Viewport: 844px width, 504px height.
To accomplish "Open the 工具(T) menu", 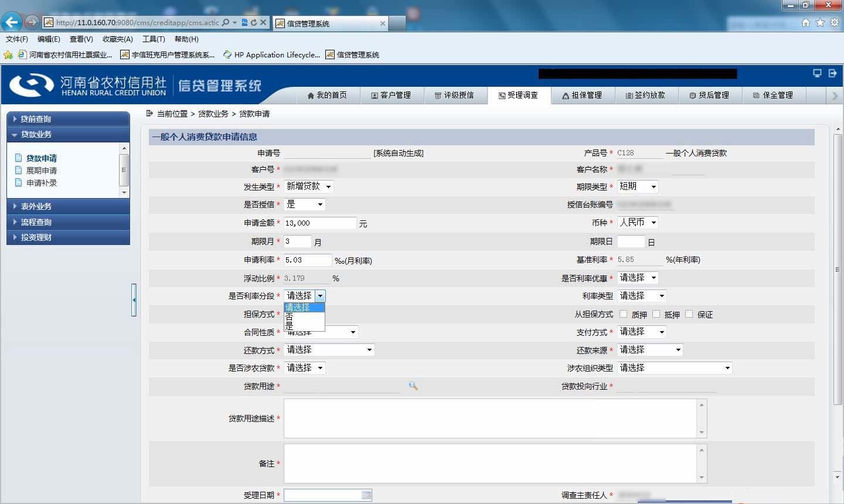I will (154, 39).
